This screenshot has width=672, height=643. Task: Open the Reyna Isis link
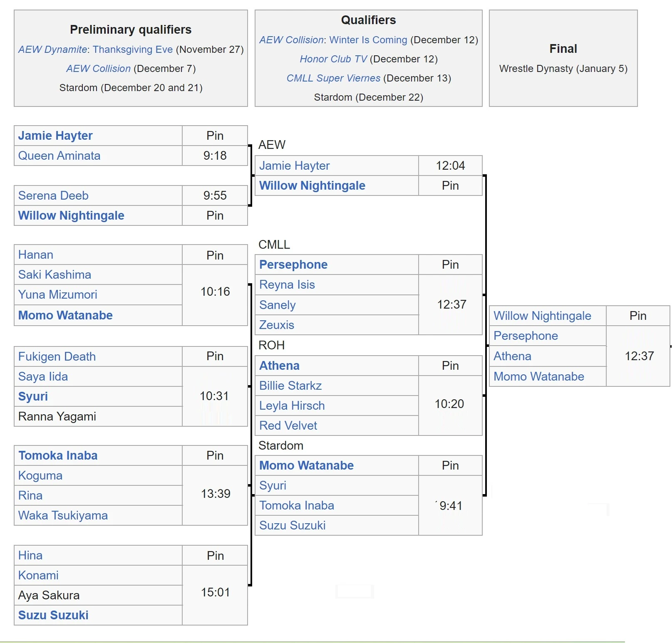pyautogui.click(x=287, y=284)
